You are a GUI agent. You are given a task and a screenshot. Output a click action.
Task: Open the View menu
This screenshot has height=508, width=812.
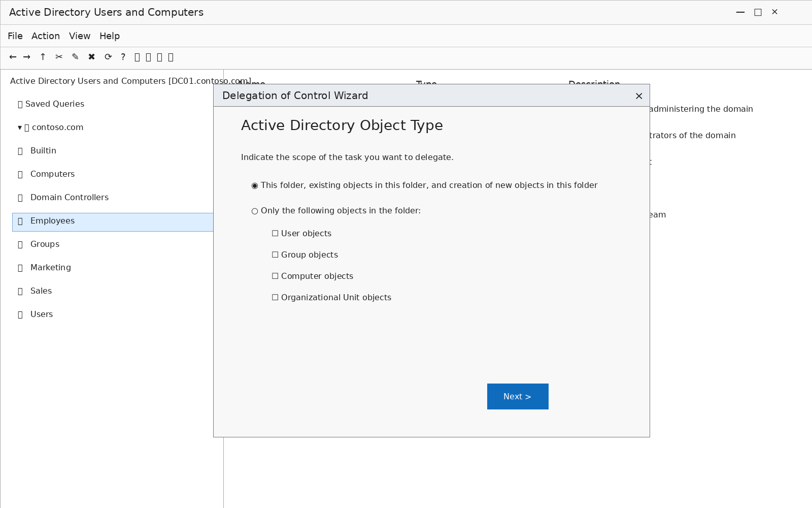[80, 36]
